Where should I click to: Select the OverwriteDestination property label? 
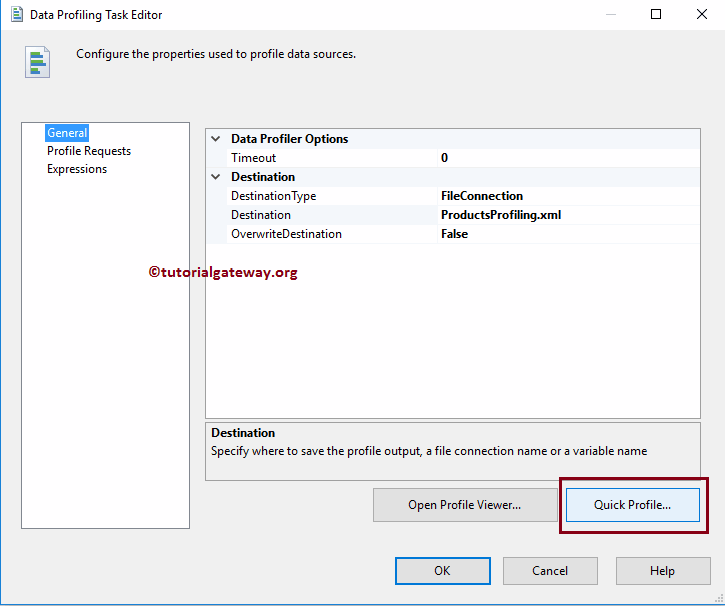[286, 234]
